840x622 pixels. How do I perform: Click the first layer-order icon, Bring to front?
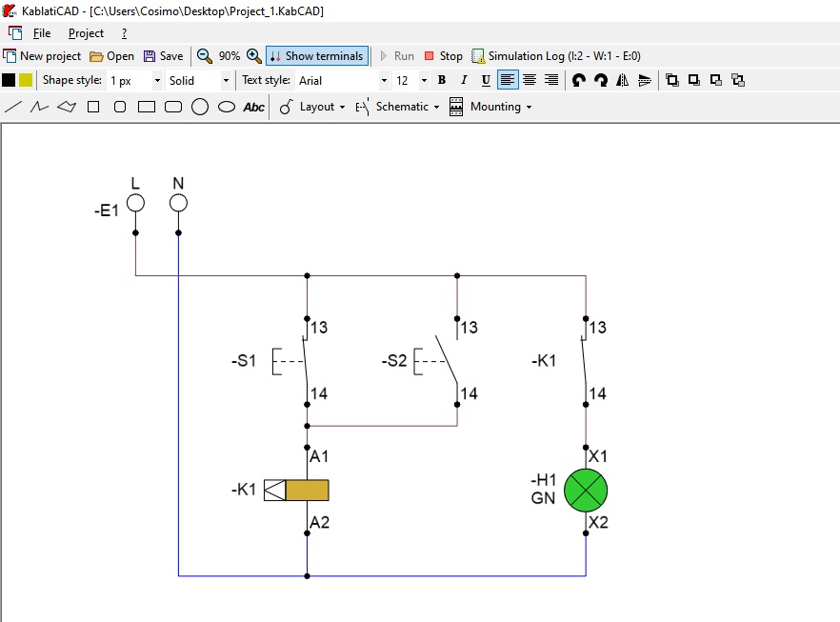(x=671, y=80)
